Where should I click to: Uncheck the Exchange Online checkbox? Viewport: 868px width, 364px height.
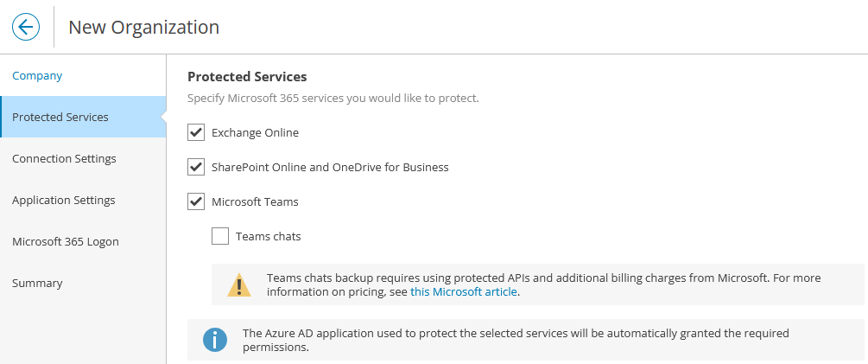pos(196,132)
